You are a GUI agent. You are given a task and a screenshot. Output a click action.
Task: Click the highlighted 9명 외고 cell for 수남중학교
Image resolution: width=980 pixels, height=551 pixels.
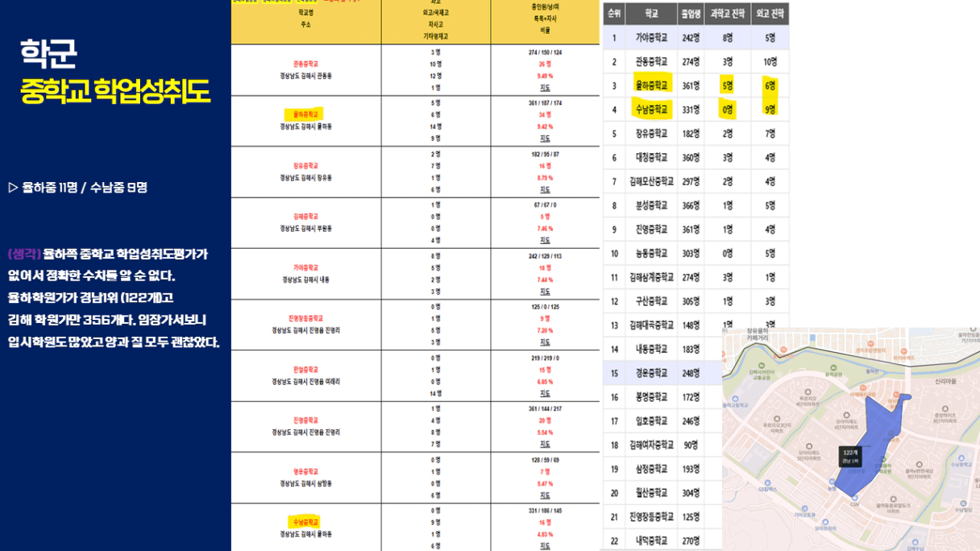coord(770,110)
